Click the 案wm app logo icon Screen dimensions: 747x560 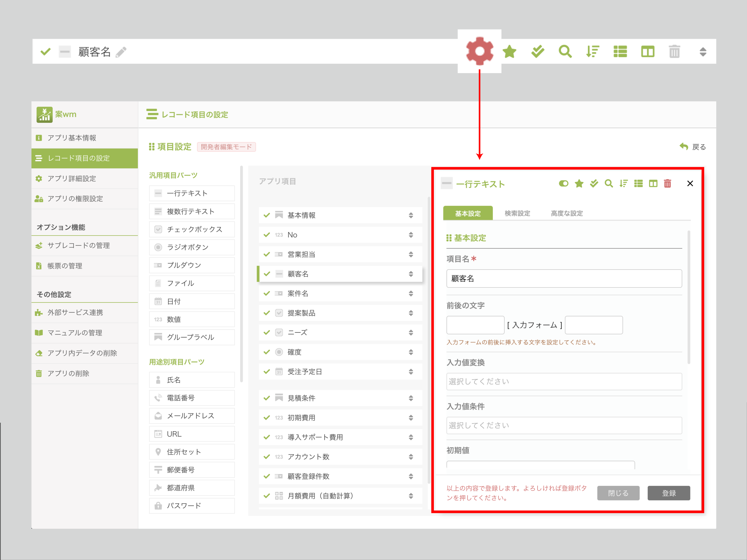point(44,115)
